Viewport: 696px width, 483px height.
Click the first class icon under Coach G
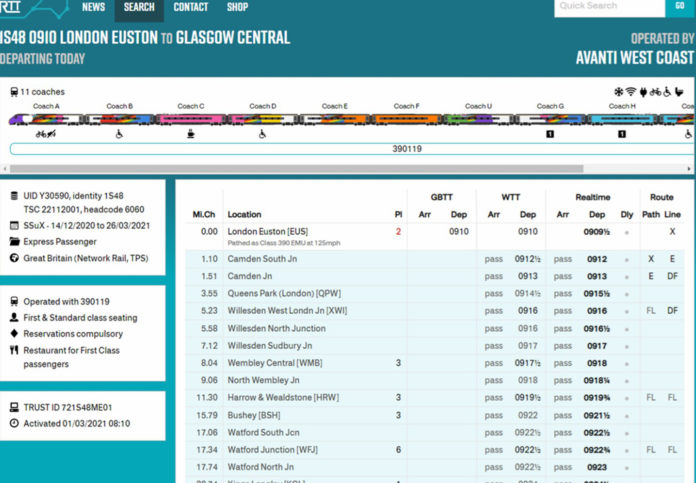click(550, 134)
